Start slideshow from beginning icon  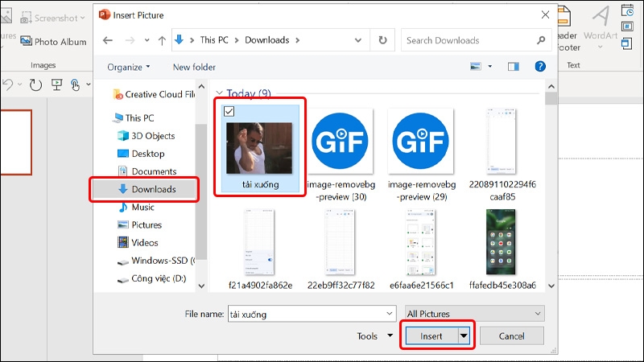56,84
